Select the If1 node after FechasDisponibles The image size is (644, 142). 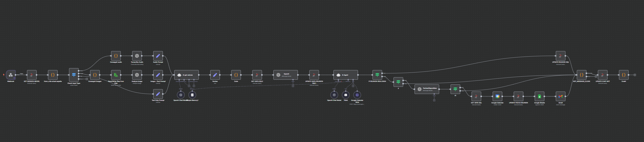(455, 89)
